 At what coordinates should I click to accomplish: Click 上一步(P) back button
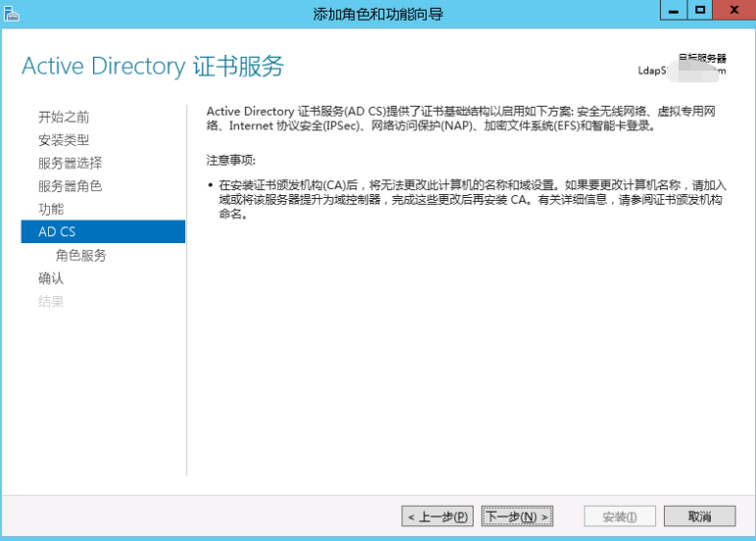tap(437, 516)
